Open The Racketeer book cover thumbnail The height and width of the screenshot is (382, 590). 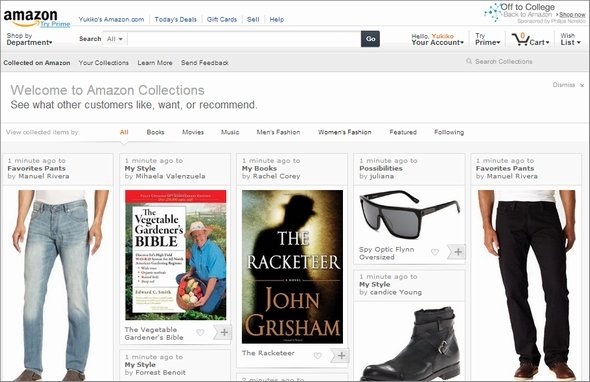coord(292,266)
